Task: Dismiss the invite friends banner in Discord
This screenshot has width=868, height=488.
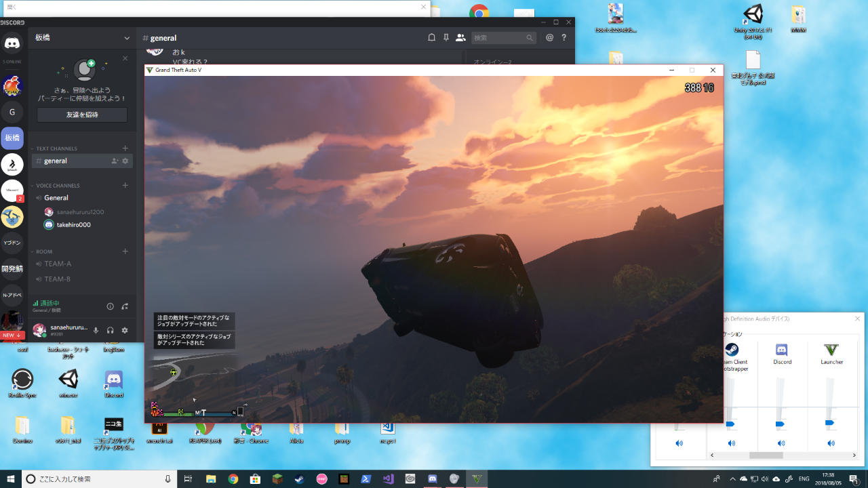Action: click(125, 58)
